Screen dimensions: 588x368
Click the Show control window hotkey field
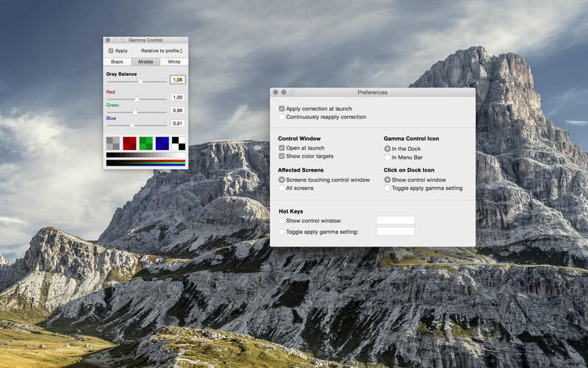pos(395,221)
